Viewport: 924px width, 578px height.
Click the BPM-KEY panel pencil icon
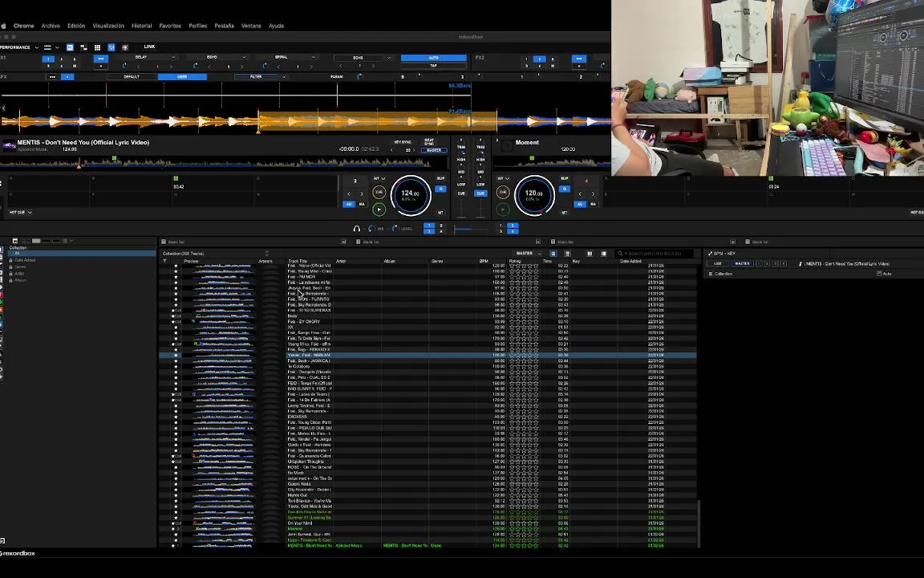click(x=710, y=254)
